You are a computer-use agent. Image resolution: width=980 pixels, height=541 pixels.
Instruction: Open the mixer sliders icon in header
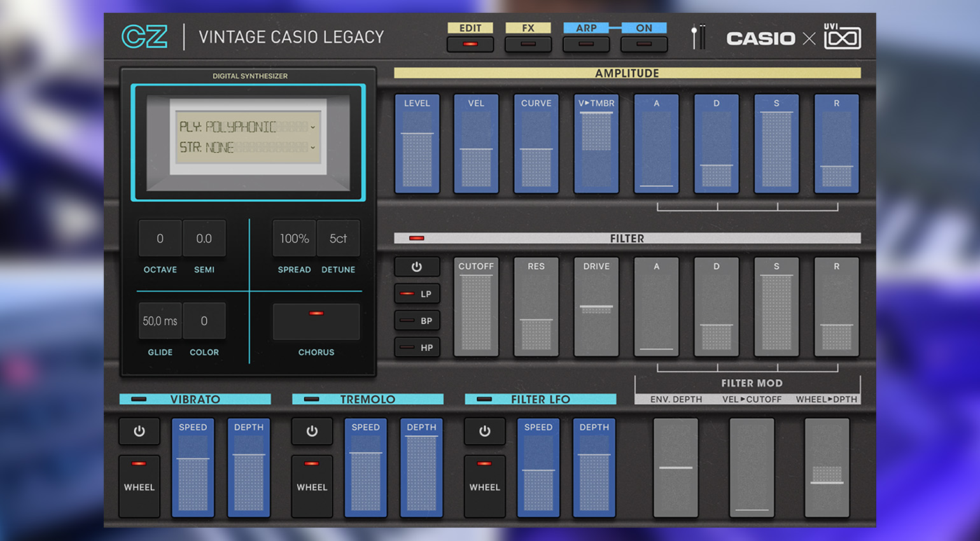click(698, 38)
